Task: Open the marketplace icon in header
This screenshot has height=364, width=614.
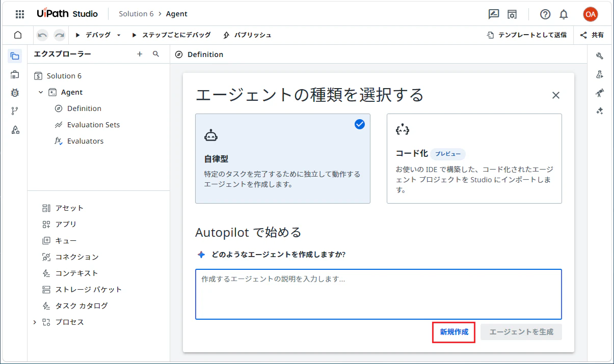Action: coord(512,14)
